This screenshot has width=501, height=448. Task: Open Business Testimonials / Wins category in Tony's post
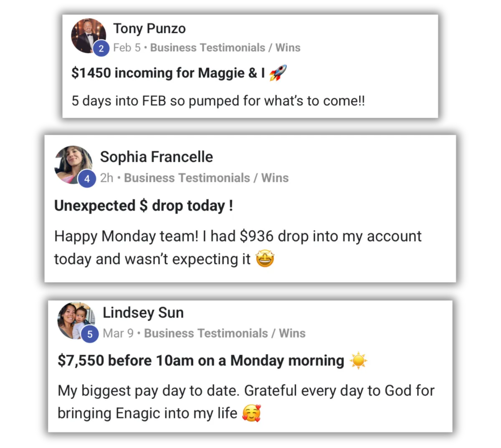point(225,48)
